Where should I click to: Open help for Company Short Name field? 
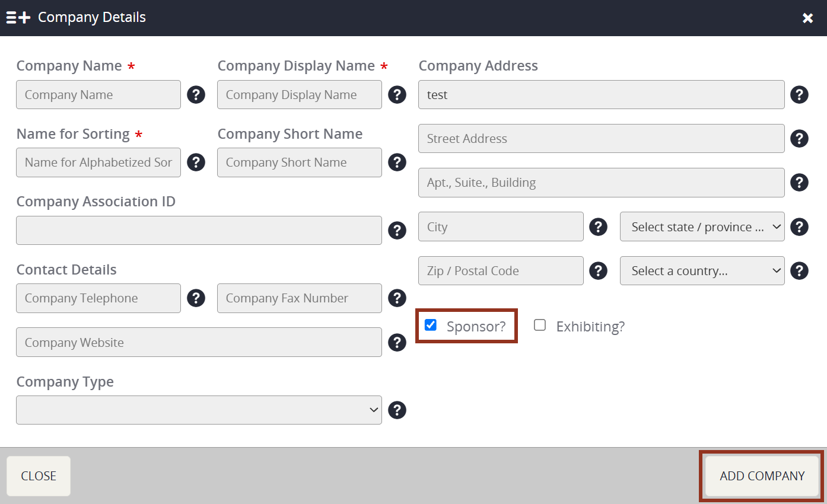pyautogui.click(x=397, y=162)
